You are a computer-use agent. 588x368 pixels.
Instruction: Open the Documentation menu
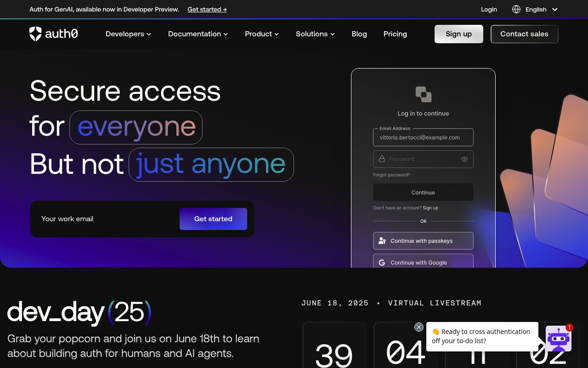198,34
